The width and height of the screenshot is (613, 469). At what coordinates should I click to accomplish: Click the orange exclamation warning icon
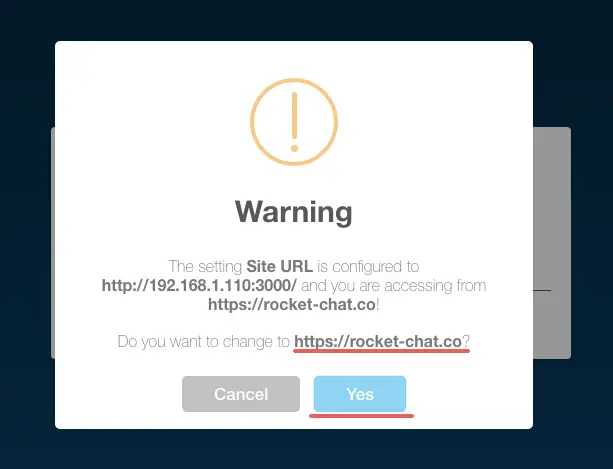(x=294, y=122)
